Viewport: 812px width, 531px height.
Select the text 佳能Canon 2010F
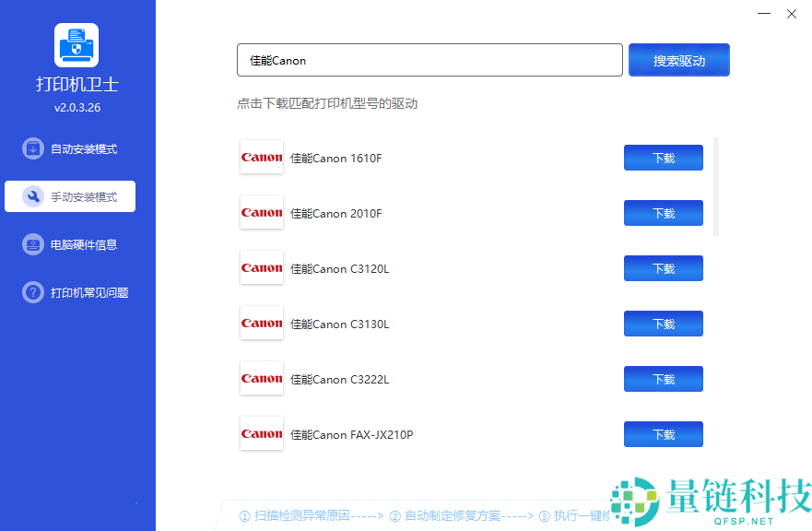[x=336, y=214]
